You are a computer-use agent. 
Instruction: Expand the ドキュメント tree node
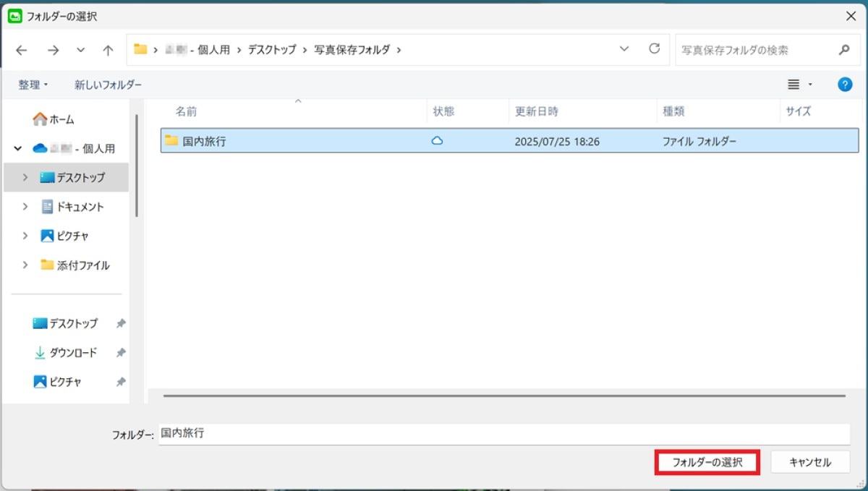[x=25, y=207]
